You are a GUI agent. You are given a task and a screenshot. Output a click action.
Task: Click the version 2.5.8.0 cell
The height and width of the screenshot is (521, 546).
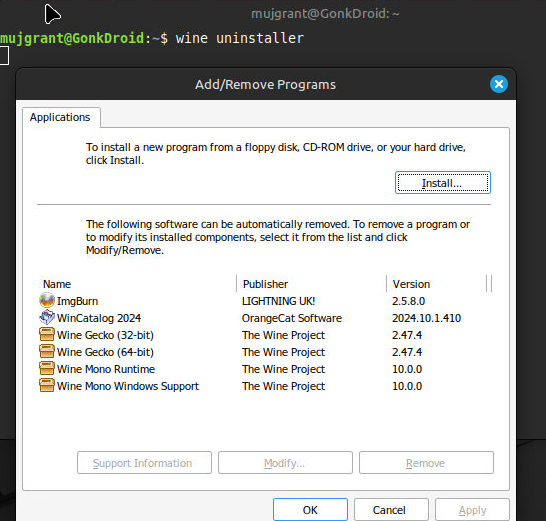pos(408,301)
